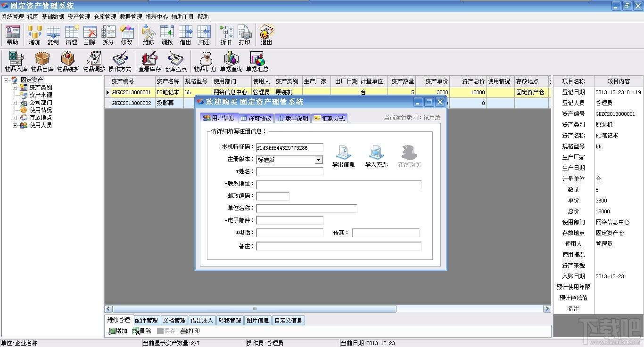Viewport: 644px width, 347px height.
Task: Click the 备注 remarks input field
Action: 339,246
